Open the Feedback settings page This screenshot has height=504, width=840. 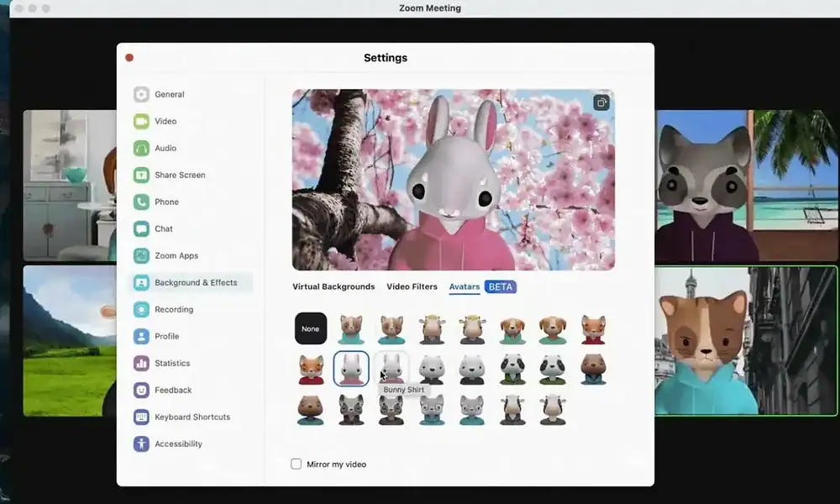click(141, 390)
